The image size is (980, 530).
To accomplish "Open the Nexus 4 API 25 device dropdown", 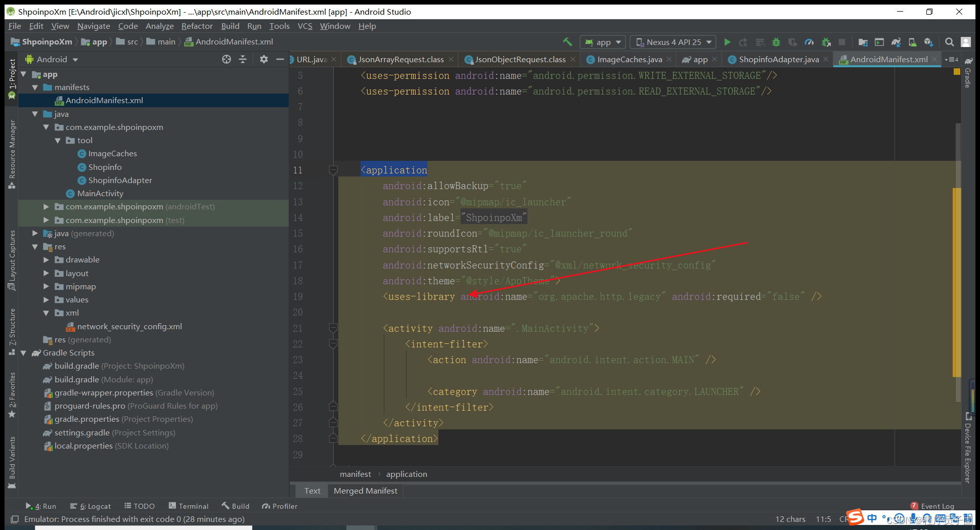I will click(673, 42).
